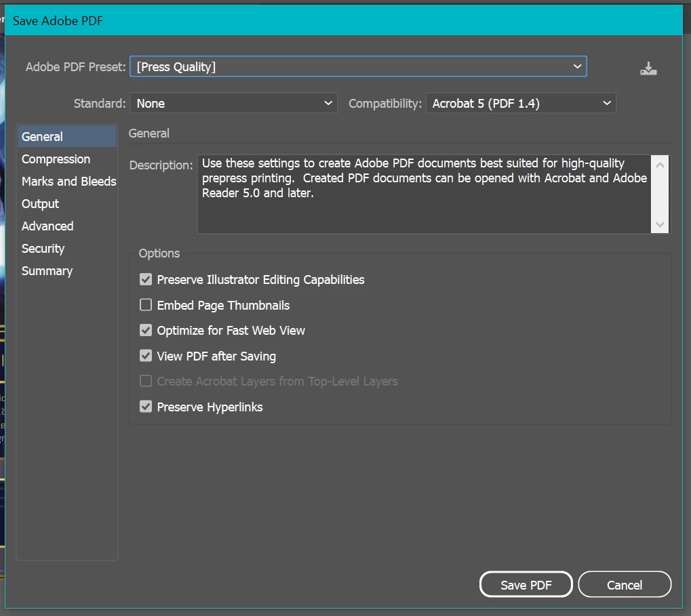Click the save preset download icon

tap(648, 68)
